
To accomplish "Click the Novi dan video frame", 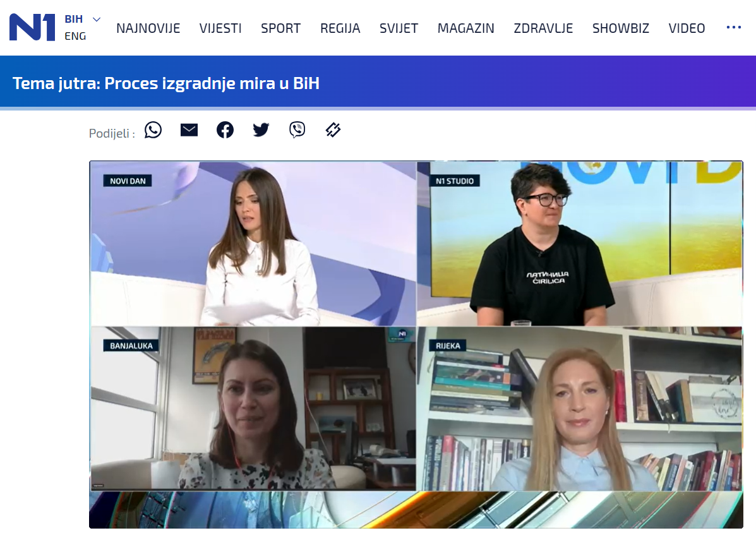I will coord(253,243).
